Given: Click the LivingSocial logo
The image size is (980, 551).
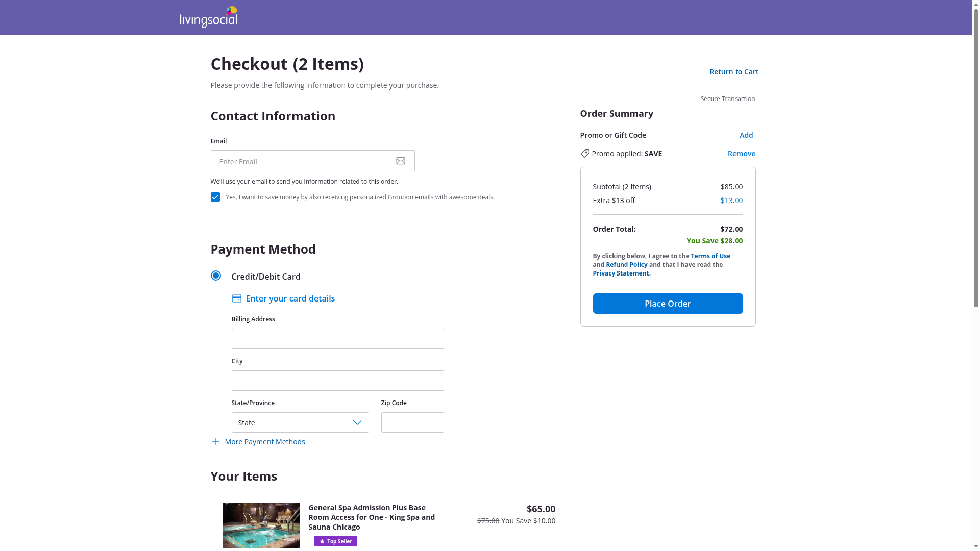Looking at the screenshot, I should pos(209,17).
